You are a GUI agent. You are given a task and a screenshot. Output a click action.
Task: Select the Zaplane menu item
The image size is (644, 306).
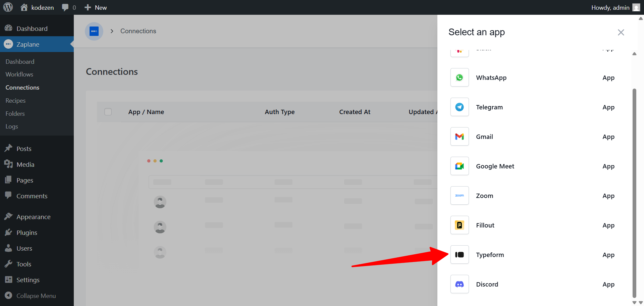coord(37,44)
